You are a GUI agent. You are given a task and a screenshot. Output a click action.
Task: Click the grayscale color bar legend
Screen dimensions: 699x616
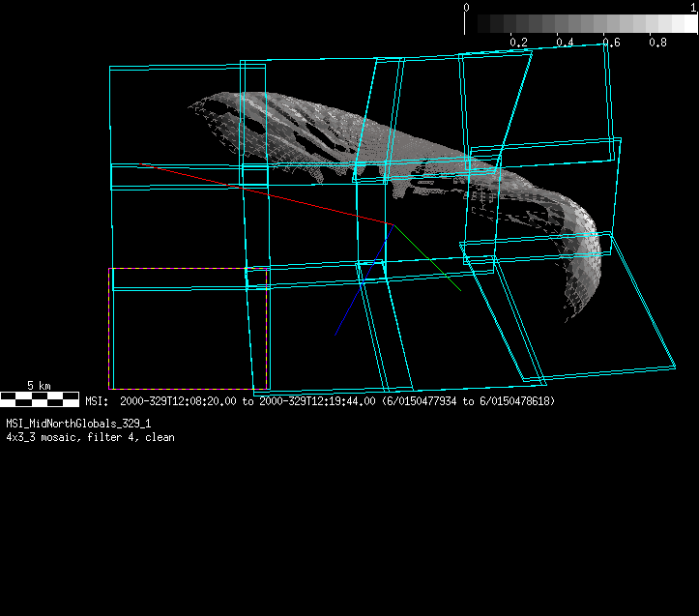(x=580, y=24)
